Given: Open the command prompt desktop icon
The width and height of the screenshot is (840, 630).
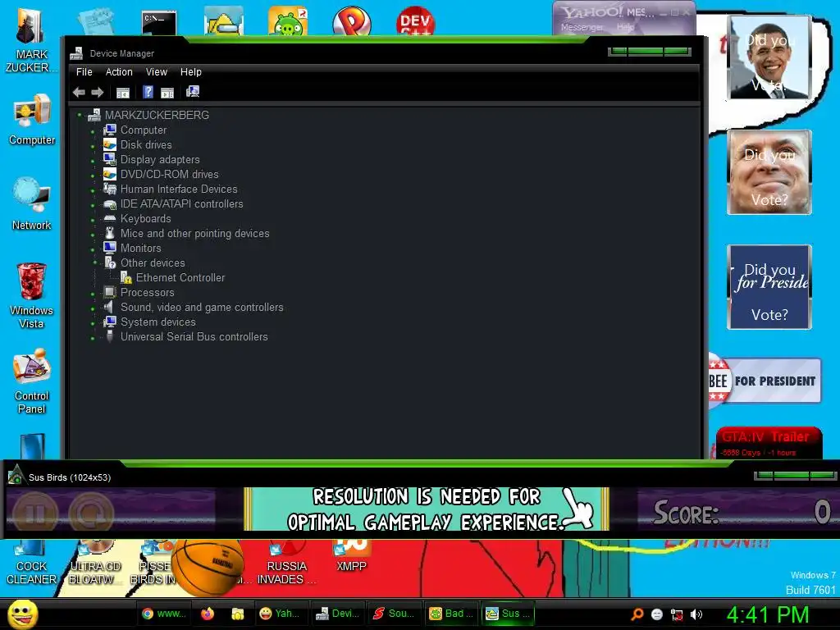Looking at the screenshot, I should tap(159, 22).
